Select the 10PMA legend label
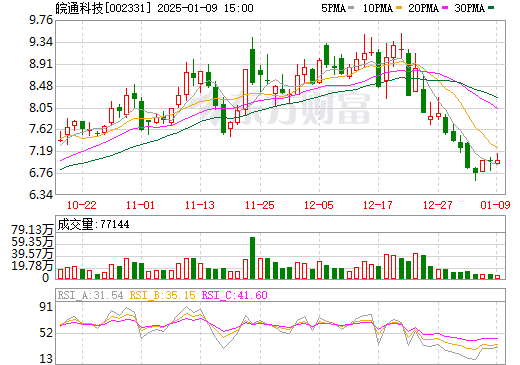Viewport: 520px width, 365px height. [377, 8]
